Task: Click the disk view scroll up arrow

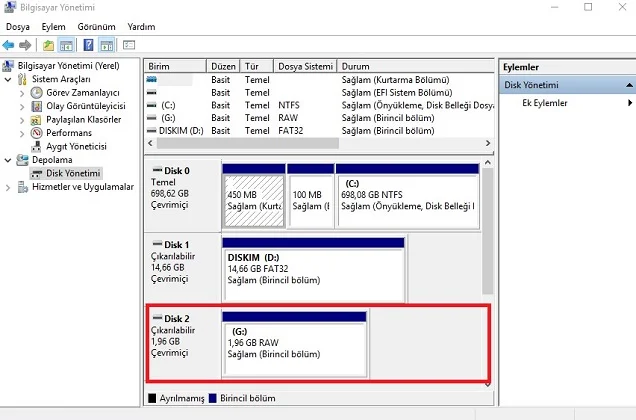Action: [x=488, y=162]
